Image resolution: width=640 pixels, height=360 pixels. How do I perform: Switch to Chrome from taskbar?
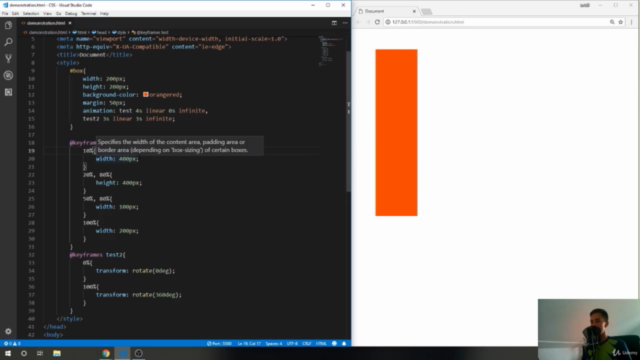coord(106,353)
